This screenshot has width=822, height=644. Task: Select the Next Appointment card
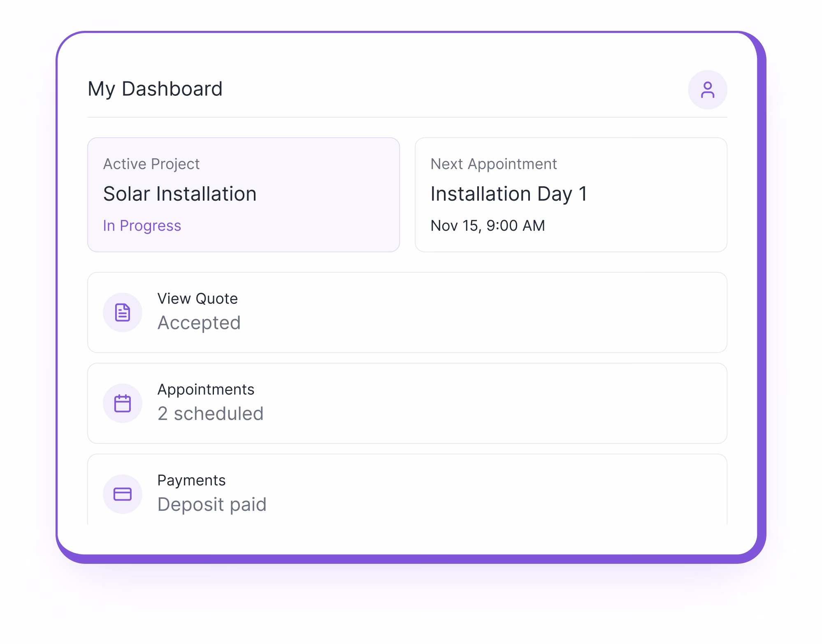(571, 193)
